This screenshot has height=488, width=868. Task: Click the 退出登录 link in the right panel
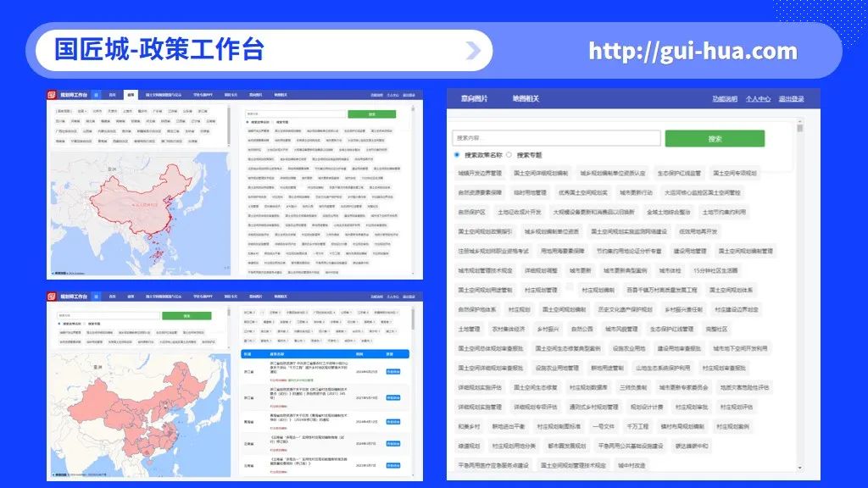(x=791, y=98)
